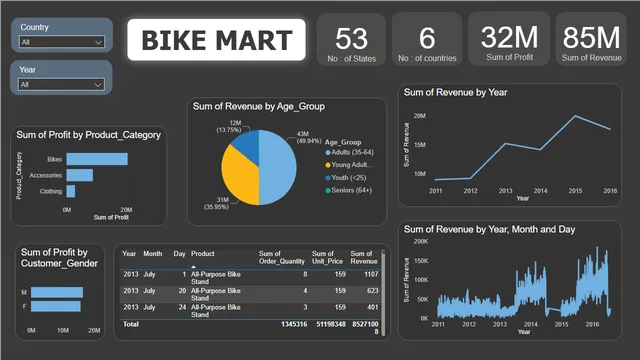Click 2016 on the Revenue by Year axis
The height and width of the screenshot is (360, 640).
coord(610,191)
